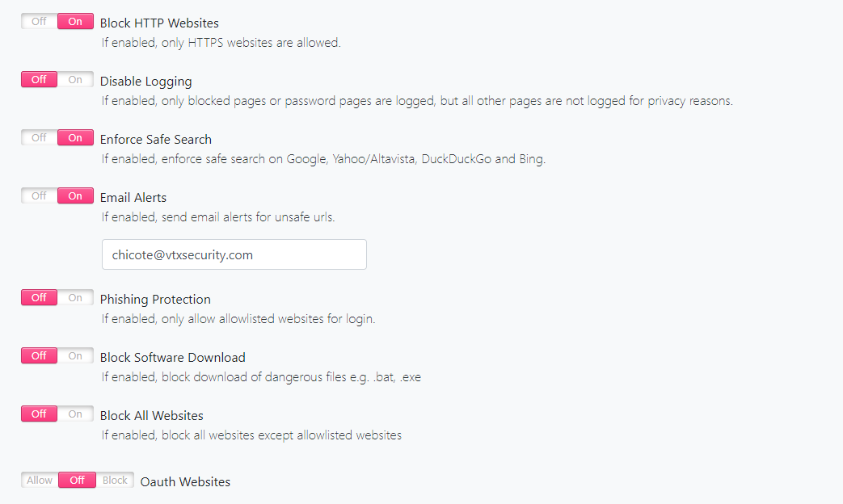Click the Off side of Phishing Protection toggle
The width and height of the screenshot is (843, 504).
coord(38,297)
